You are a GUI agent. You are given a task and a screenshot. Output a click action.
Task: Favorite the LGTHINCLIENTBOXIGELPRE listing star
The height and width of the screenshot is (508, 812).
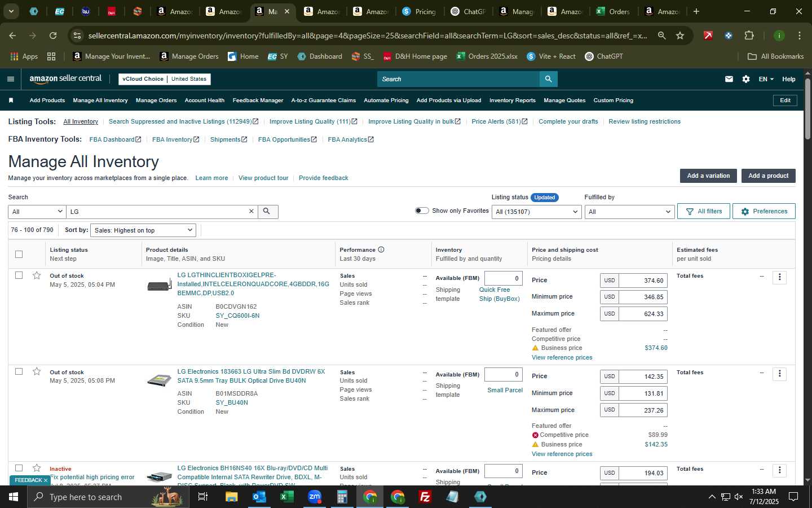click(37, 275)
